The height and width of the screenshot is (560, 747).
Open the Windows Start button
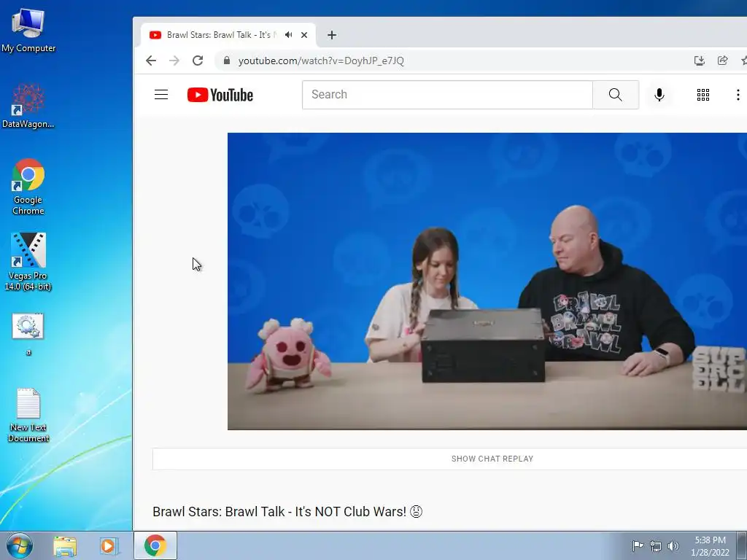tap(20, 545)
